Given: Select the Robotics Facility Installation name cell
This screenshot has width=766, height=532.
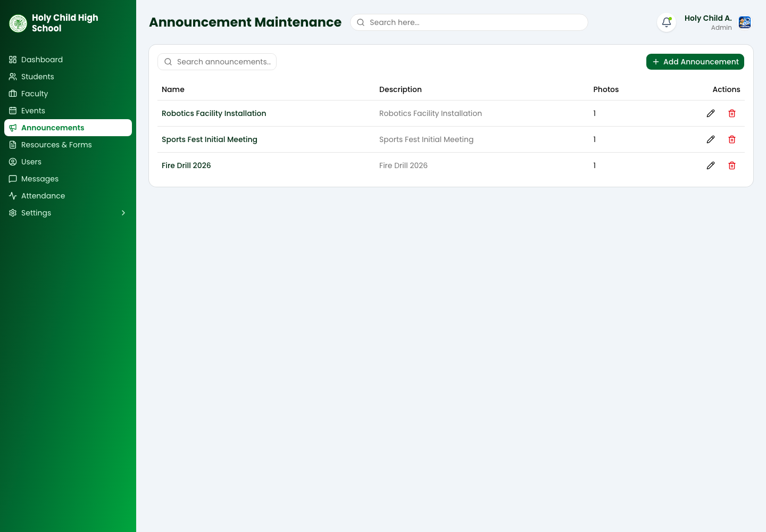Looking at the screenshot, I should (214, 113).
